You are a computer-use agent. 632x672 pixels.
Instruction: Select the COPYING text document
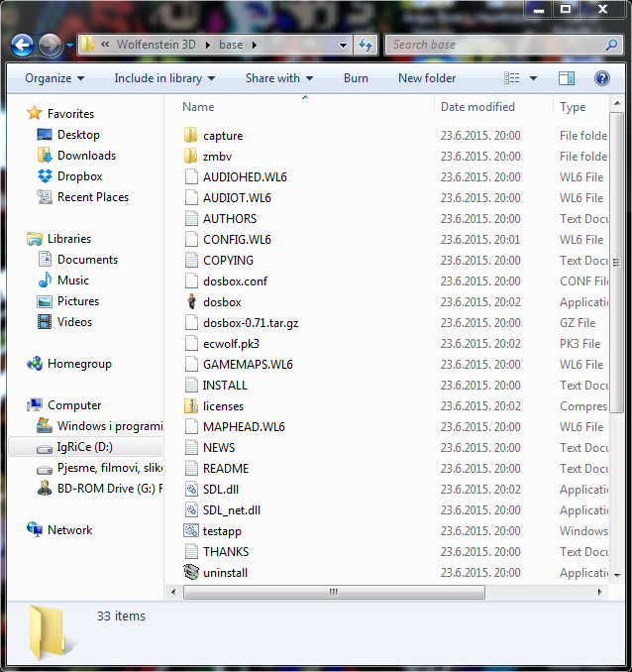coord(228,261)
